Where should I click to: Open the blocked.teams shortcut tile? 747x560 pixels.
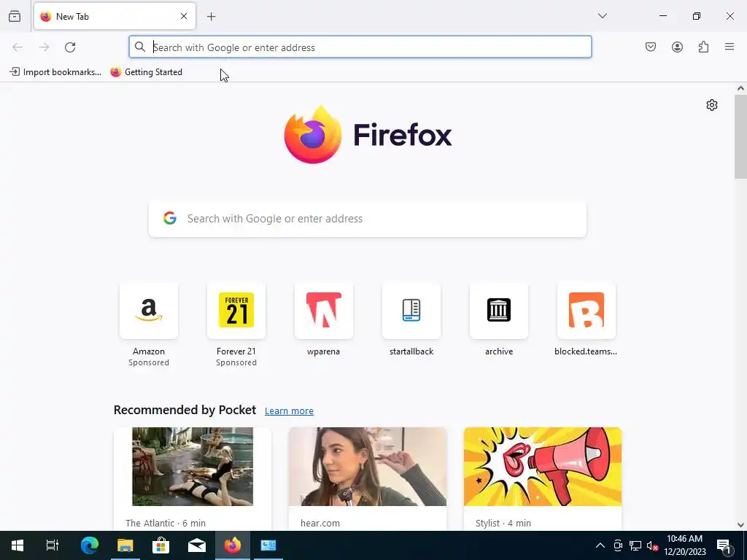pyautogui.click(x=587, y=311)
